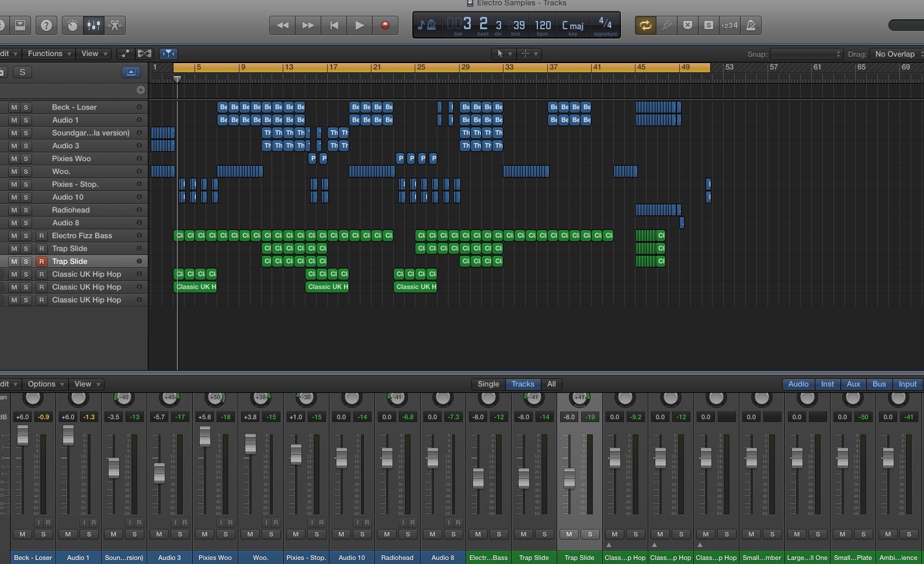Mute the Radiohead track in track list
Screen dimensions: 924x564
click(14, 210)
